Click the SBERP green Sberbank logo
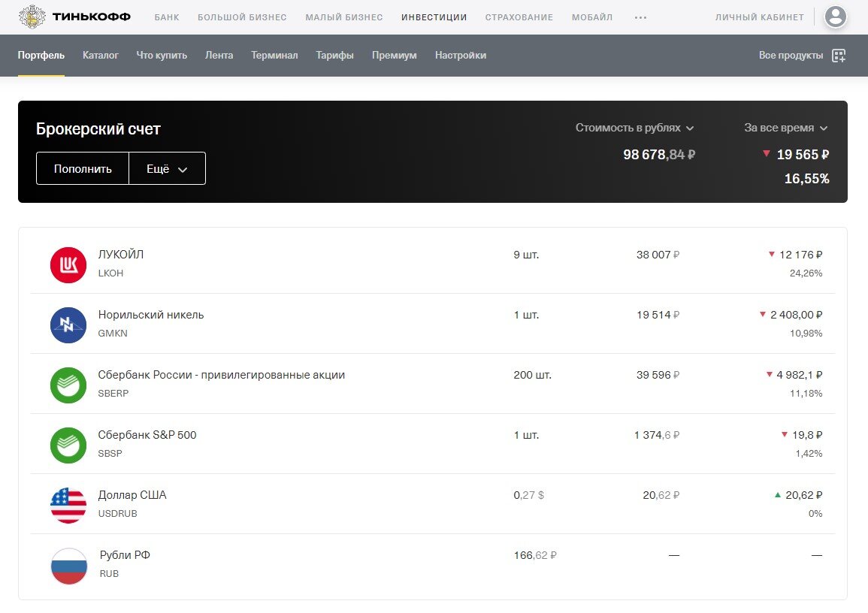This screenshot has width=868, height=613. point(68,385)
